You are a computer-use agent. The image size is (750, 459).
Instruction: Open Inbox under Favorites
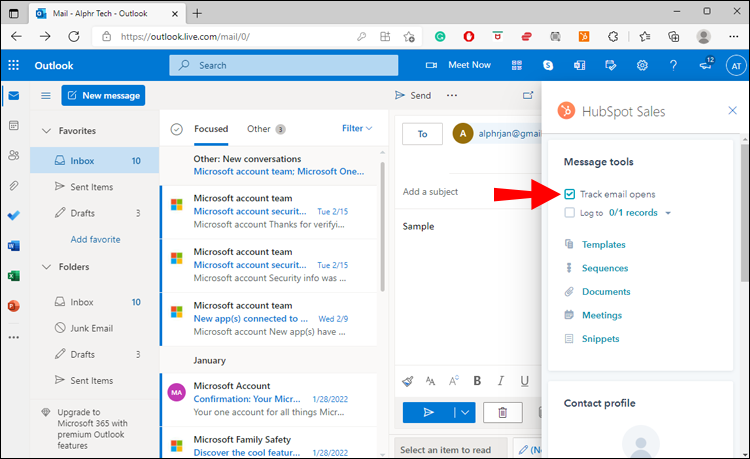coord(95,161)
